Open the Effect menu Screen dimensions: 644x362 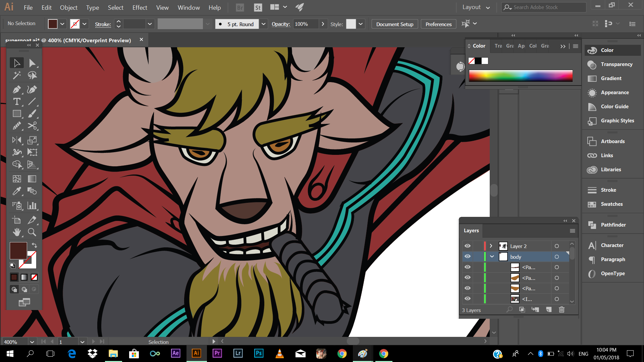(x=140, y=7)
